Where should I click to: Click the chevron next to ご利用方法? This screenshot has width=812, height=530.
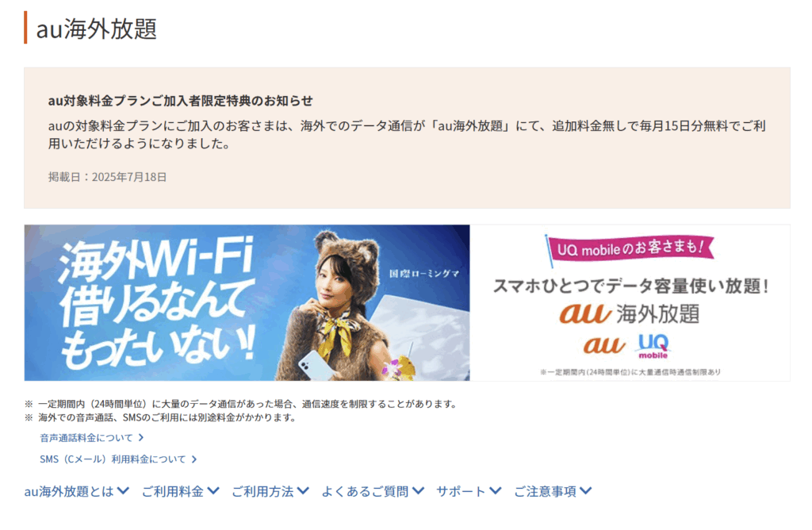point(304,490)
